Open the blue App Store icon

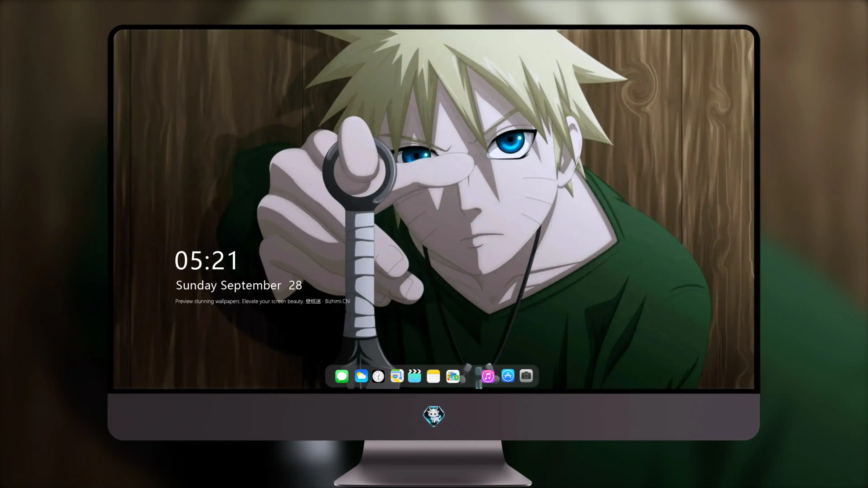pyautogui.click(x=508, y=375)
